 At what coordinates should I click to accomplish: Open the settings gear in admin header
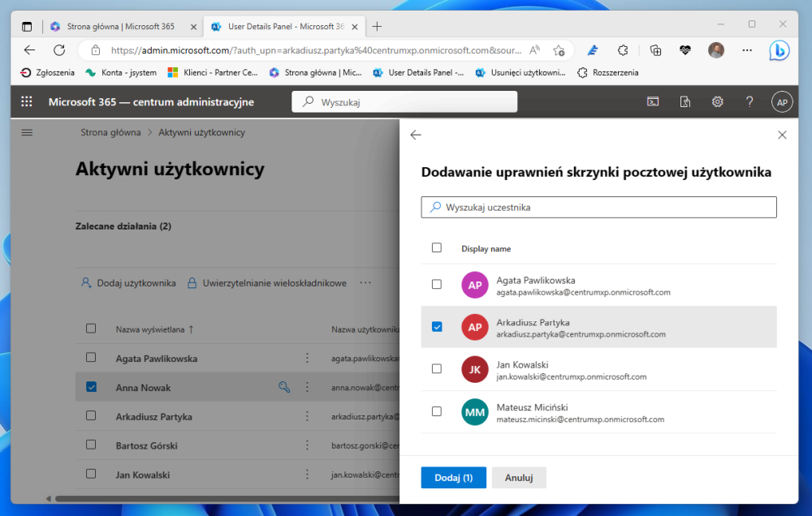pyautogui.click(x=717, y=102)
